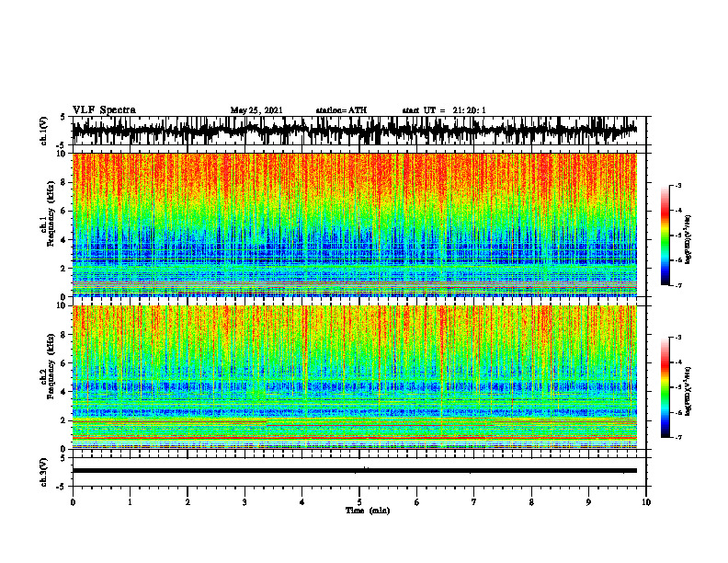Click the "station=ATH" header label
The image size is (728, 563).
(x=341, y=110)
